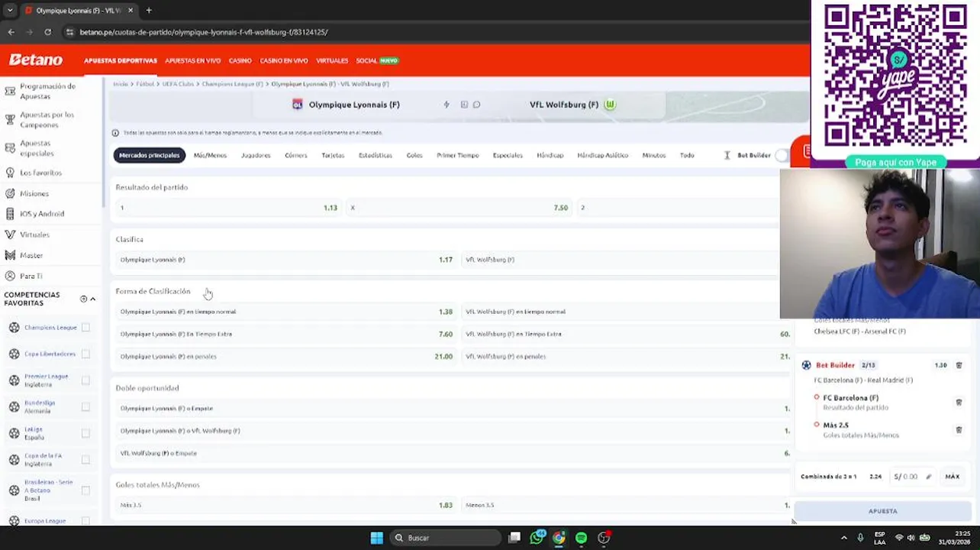Click the stake amount input field
Screen dimensions: 980x550
click(913, 477)
